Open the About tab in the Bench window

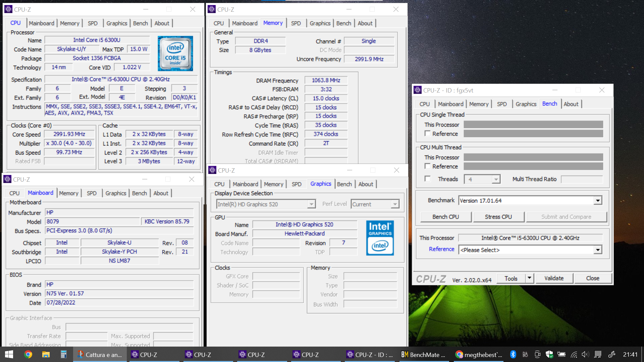[x=571, y=104]
